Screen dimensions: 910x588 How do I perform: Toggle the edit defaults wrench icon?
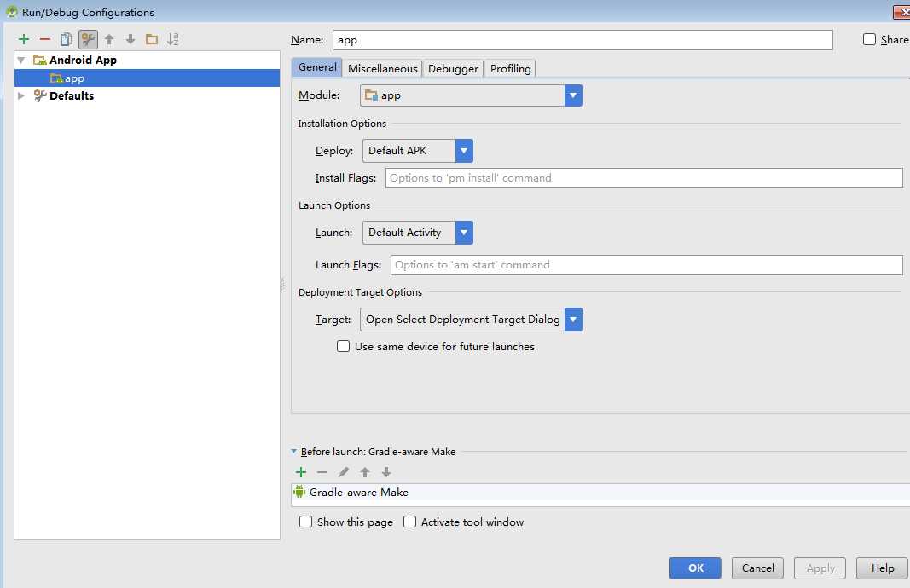(88, 39)
